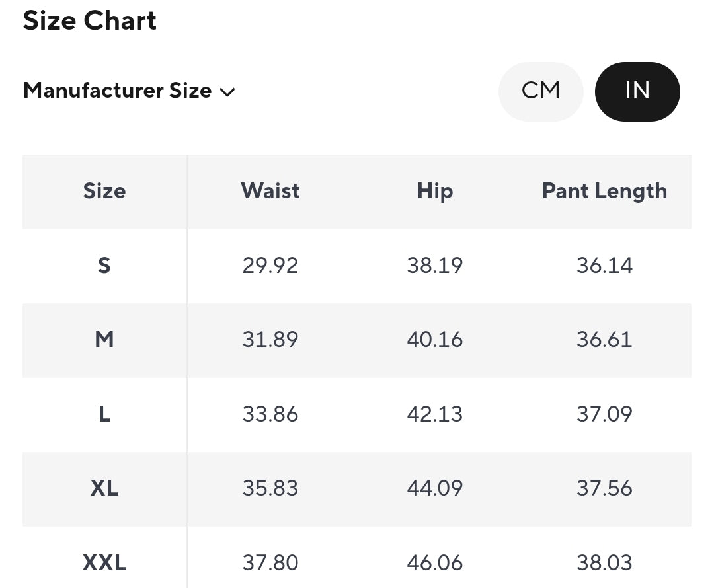
Task: Select the IN unit toggle
Action: pyautogui.click(x=637, y=91)
